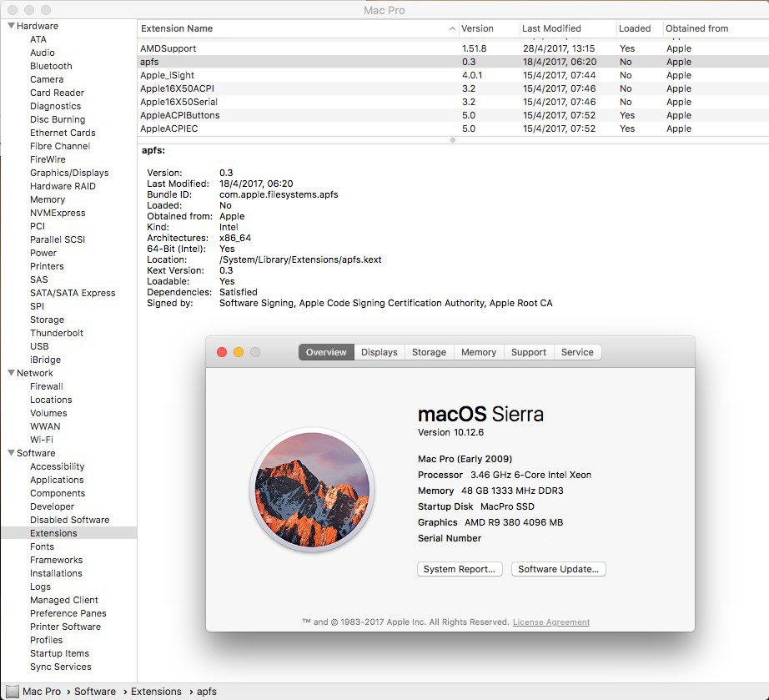The height and width of the screenshot is (700, 769).
Task: Click the com.apple.filesystems.apfs bundle ID text
Action: [x=279, y=194]
